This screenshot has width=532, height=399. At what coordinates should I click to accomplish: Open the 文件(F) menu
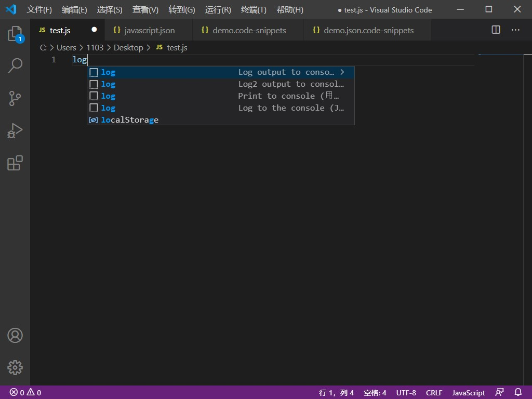point(39,9)
